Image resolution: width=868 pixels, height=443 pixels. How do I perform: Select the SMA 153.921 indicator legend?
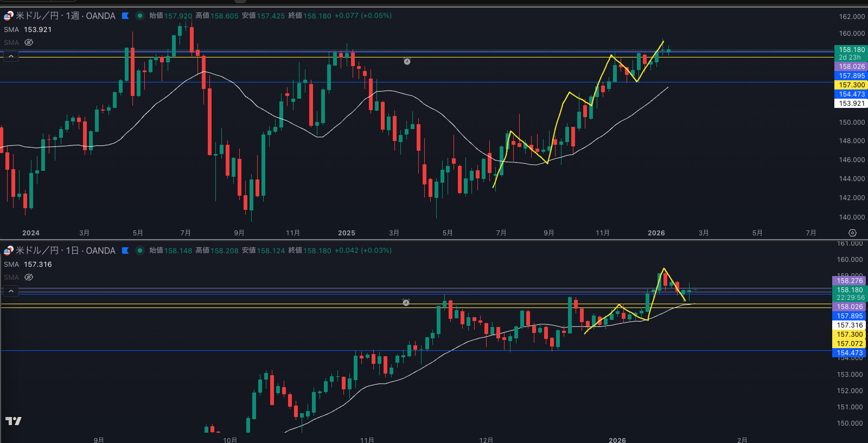pyautogui.click(x=28, y=30)
